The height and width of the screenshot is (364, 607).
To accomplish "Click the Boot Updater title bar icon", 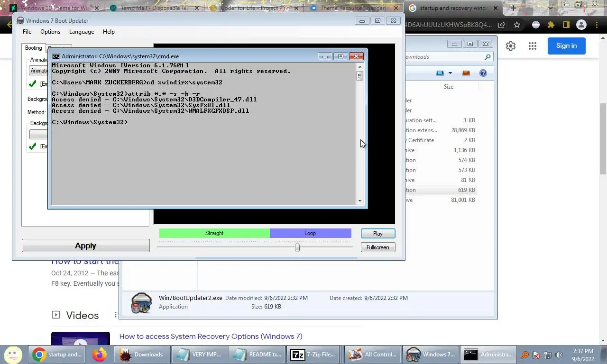I will [20, 21].
